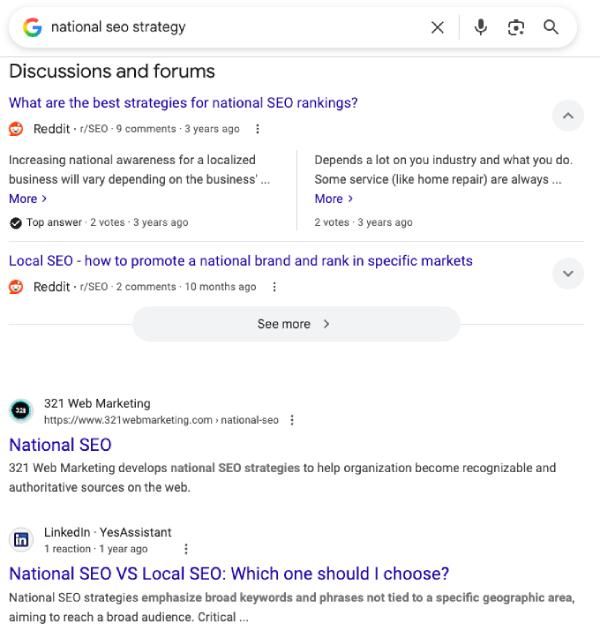Click 321 Web Marketing site name
This screenshot has width=600, height=638.
(x=97, y=403)
